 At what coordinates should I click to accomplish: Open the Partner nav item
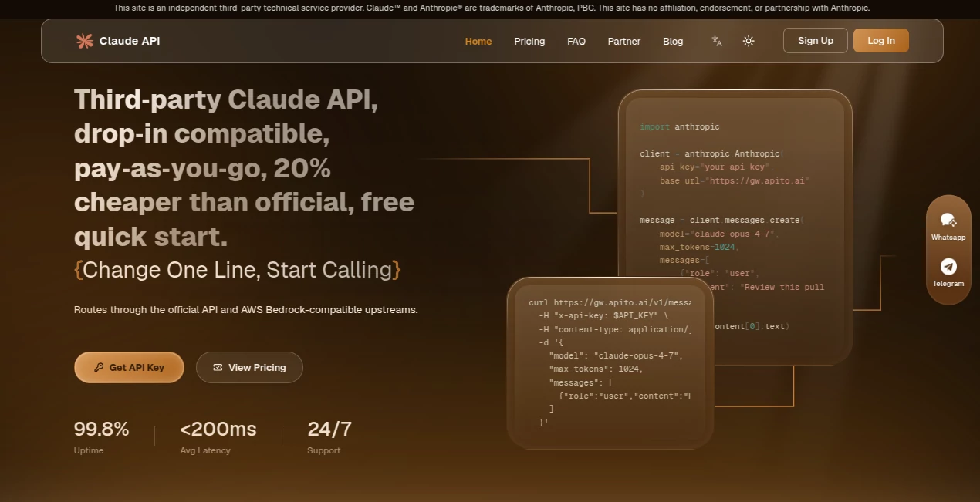pos(624,41)
